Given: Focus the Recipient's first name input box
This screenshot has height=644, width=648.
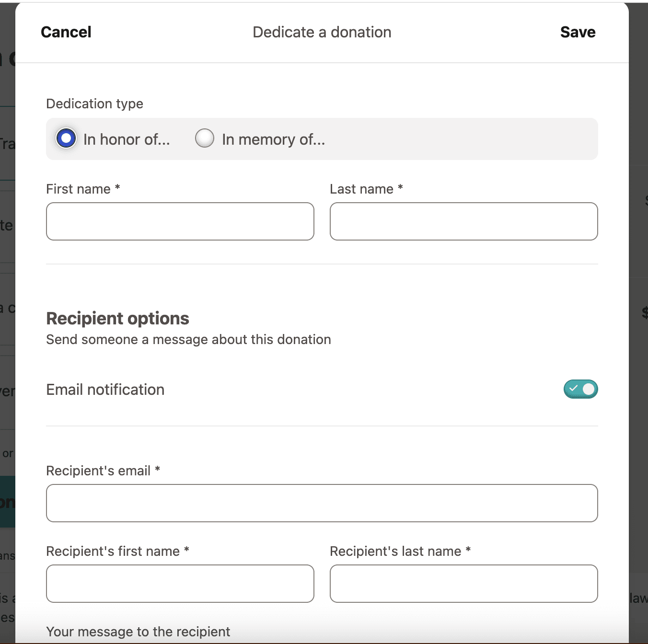Looking at the screenshot, I should (180, 584).
